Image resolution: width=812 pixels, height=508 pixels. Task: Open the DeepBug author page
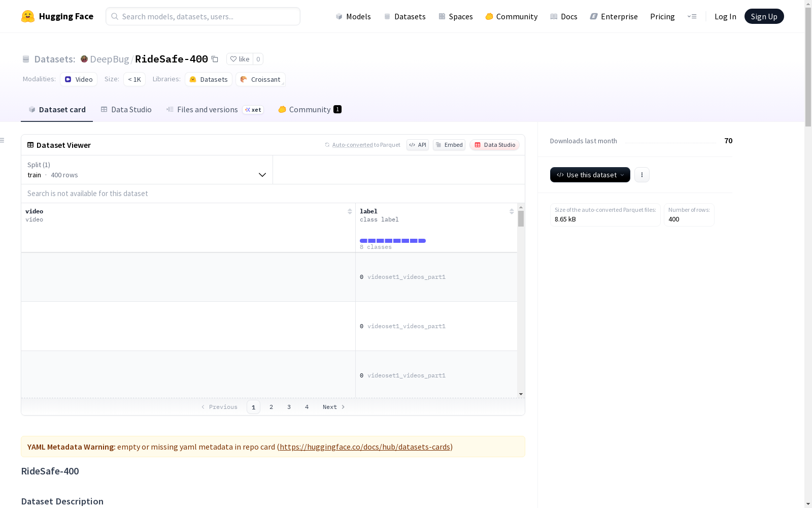109,59
